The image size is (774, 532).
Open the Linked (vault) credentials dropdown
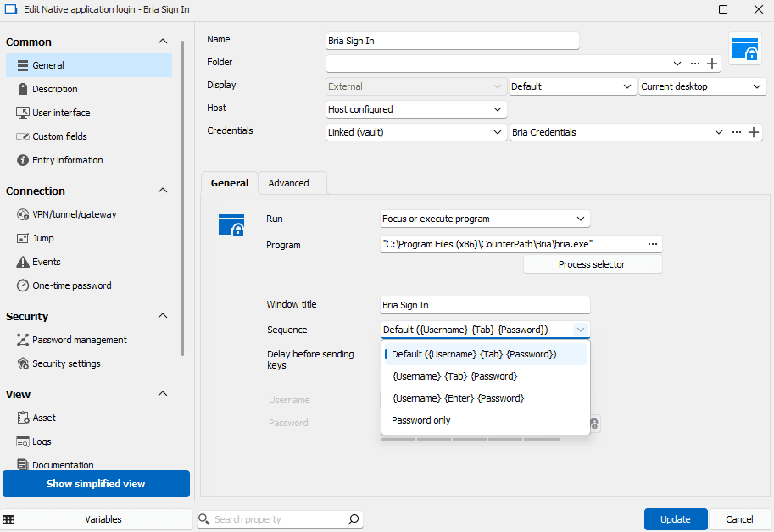[416, 132]
